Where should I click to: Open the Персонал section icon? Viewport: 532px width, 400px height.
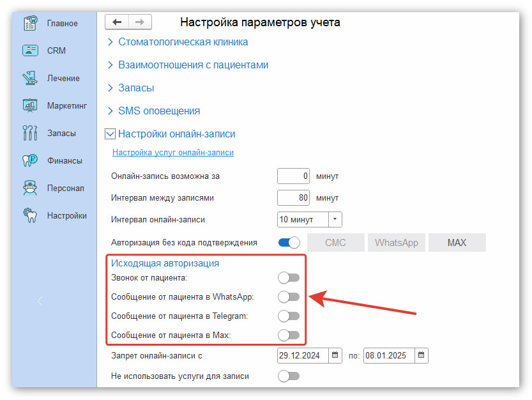(x=30, y=188)
